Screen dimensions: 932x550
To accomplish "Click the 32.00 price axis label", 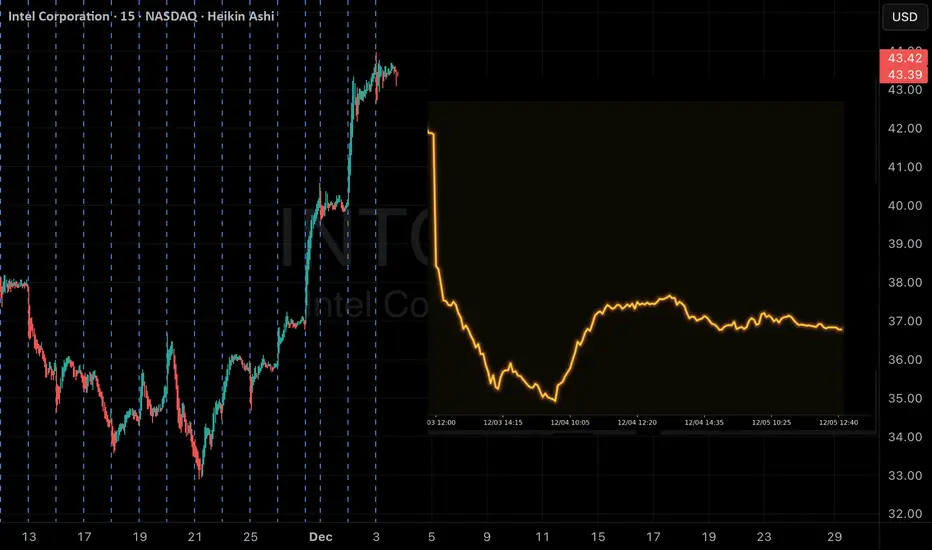I will 905,514.
